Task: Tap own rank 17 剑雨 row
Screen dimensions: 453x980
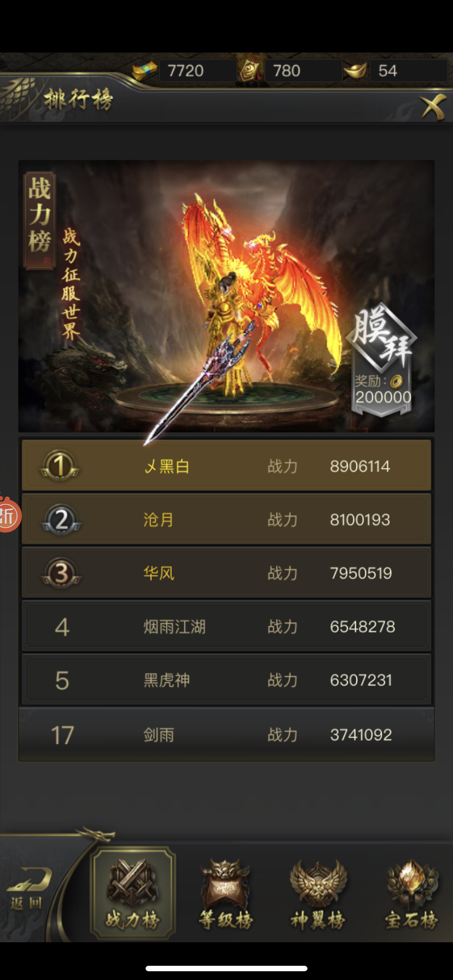Action: point(226,734)
